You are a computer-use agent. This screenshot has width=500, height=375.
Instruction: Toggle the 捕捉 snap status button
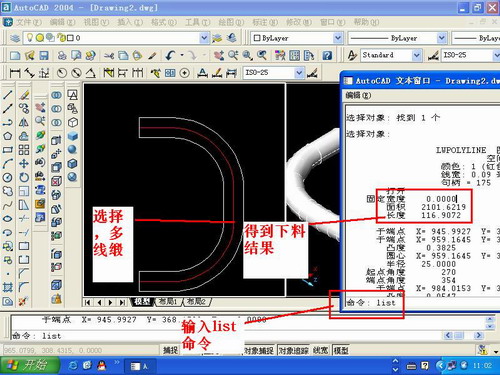click(170, 350)
